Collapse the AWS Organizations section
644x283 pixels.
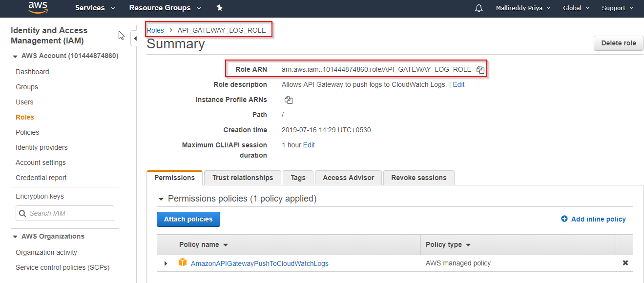pos(16,236)
